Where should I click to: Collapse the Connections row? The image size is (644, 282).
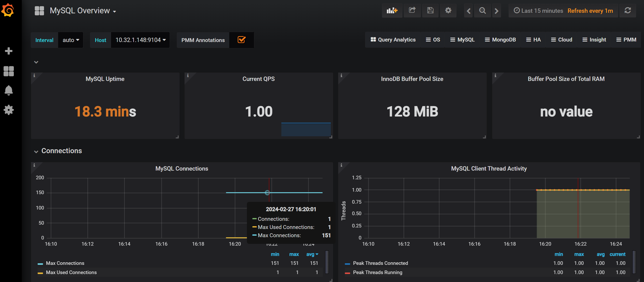point(61,151)
